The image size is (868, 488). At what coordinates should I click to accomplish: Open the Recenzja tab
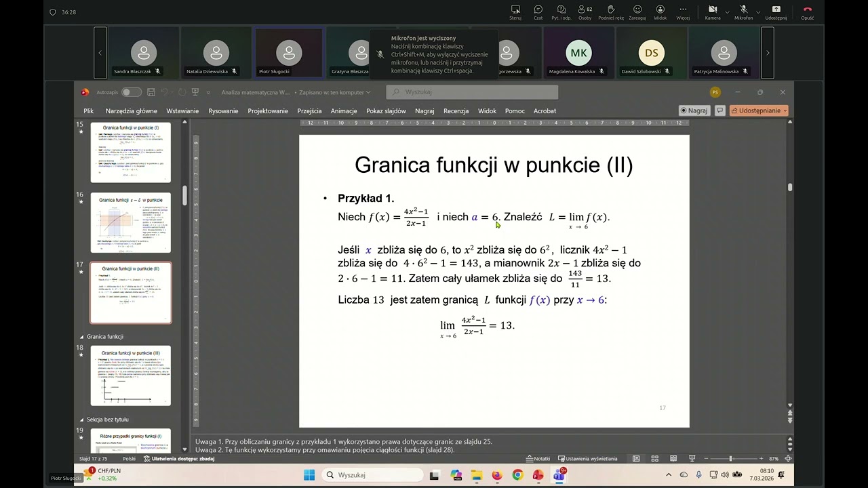pos(456,110)
